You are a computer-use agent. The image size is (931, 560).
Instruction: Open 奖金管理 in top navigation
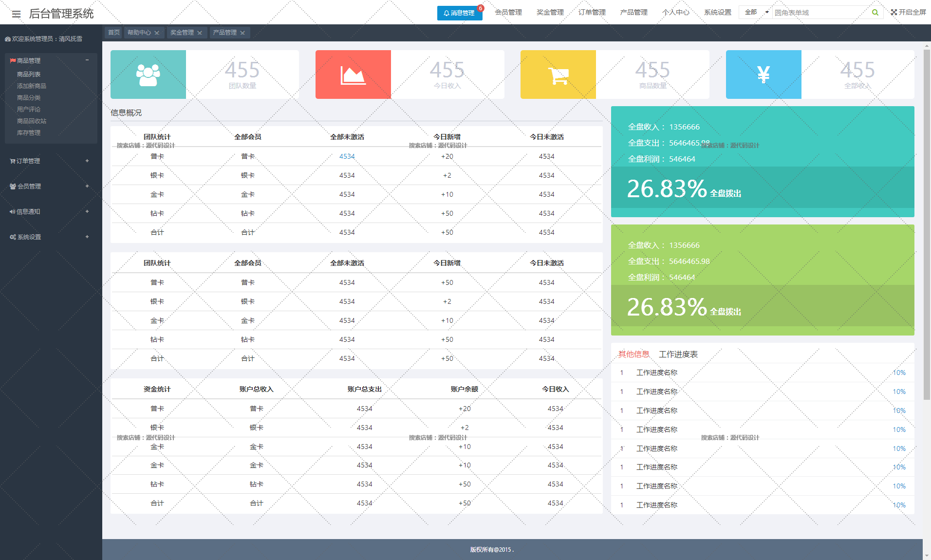click(550, 12)
